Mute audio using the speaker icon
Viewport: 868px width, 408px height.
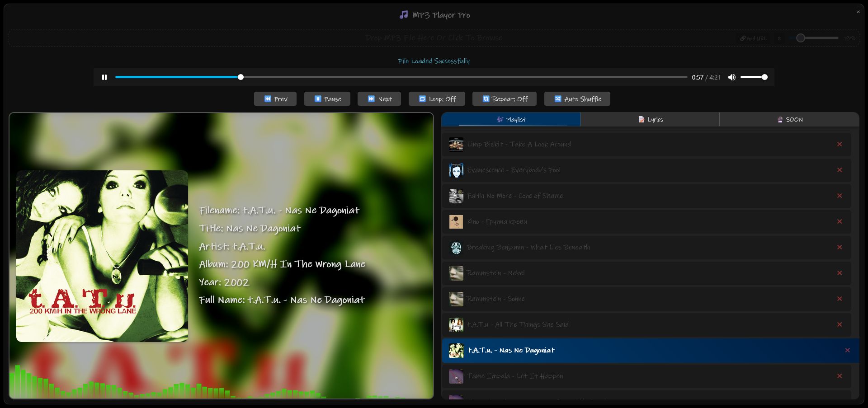coord(732,77)
